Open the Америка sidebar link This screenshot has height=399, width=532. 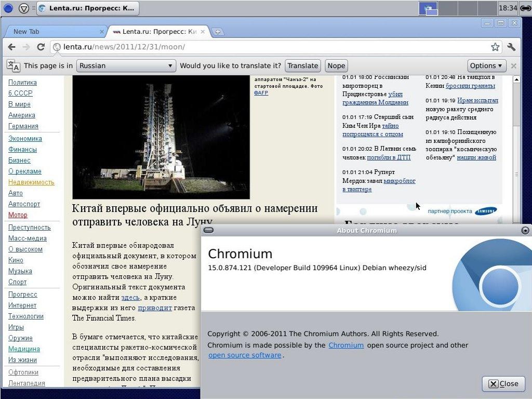coord(22,115)
